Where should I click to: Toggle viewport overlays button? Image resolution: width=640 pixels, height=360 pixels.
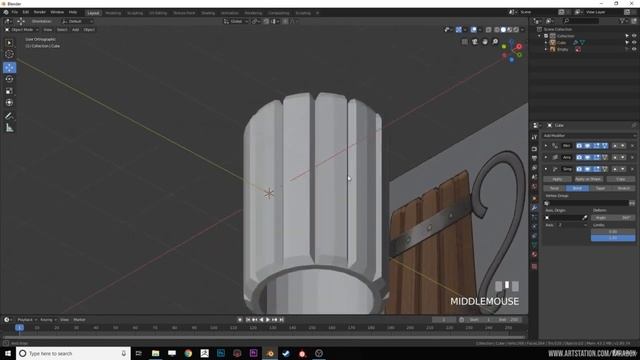(x=473, y=30)
